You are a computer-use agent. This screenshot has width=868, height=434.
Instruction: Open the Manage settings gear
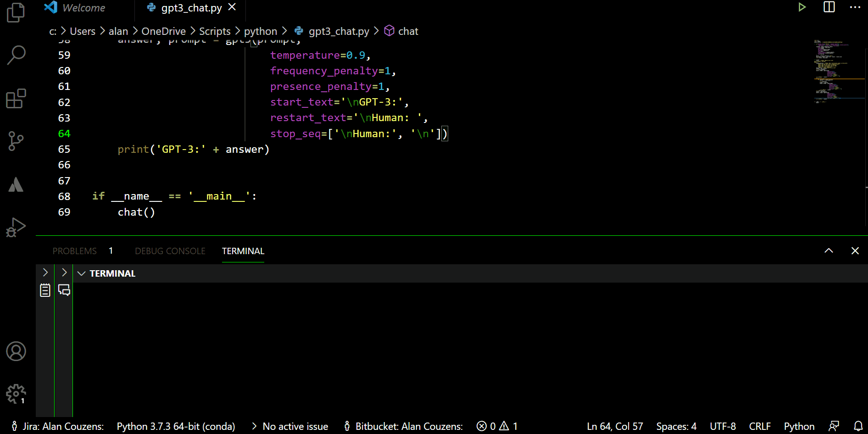click(16, 394)
